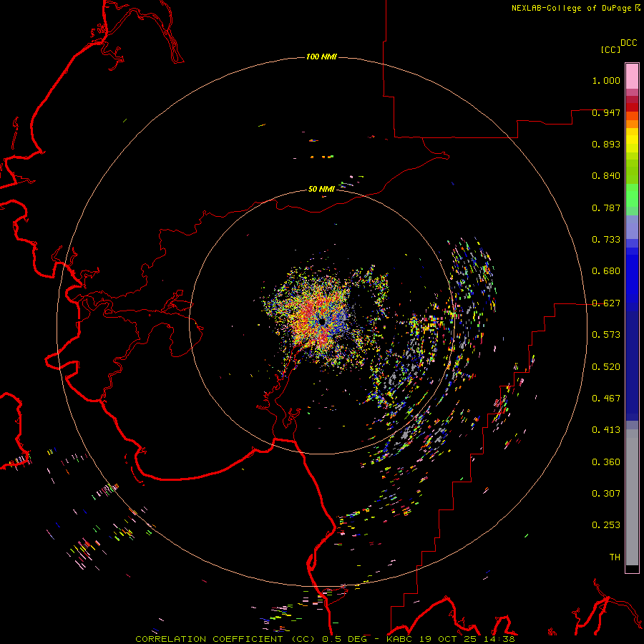
Task: Click the TH threshold label
Action: click(x=615, y=557)
